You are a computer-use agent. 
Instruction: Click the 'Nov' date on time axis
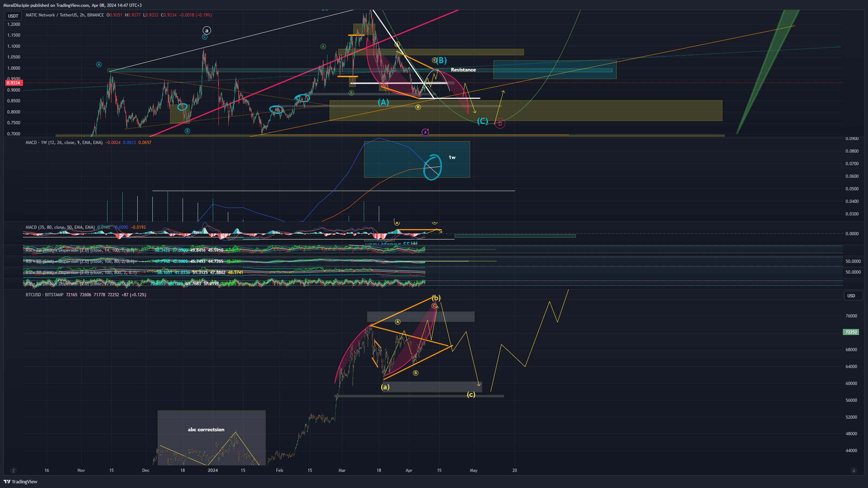81,470
